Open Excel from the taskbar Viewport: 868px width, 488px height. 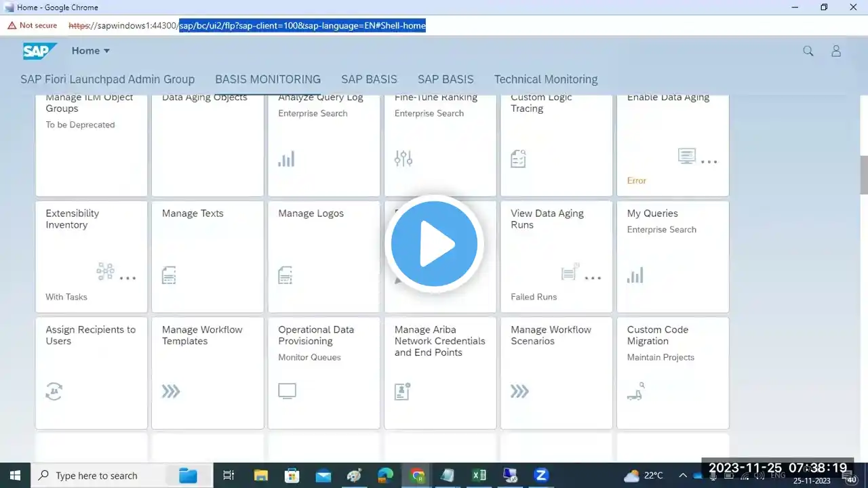pyautogui.click(x=479, y=476)
